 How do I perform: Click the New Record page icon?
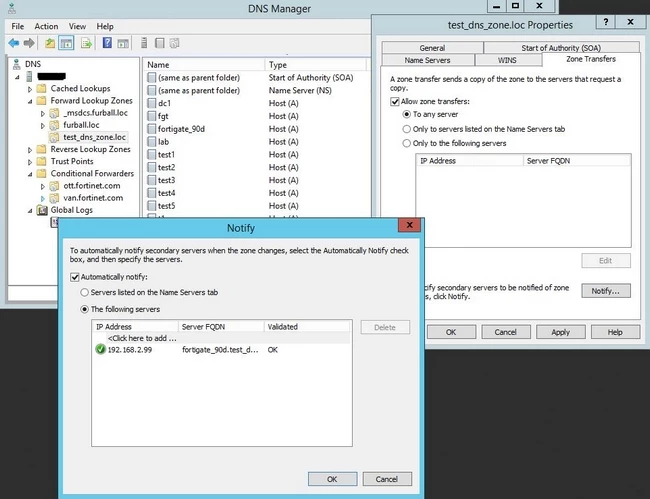tap(160, 43)
